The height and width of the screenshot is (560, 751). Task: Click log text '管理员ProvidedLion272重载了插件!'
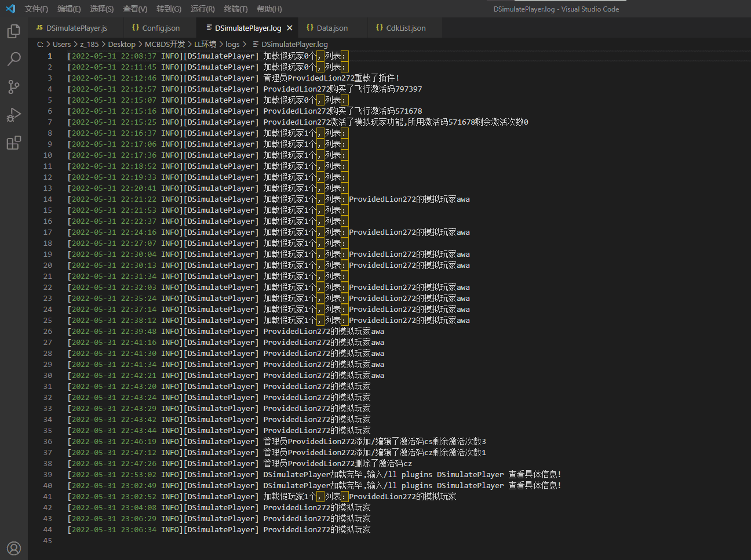pyautogui.click(x=331, y=78)
